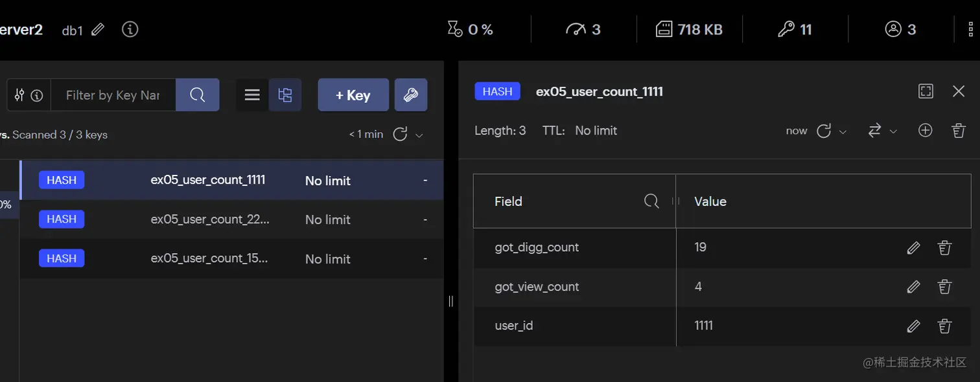Click the TTL No limit value in details
The image size is (980, 382).
point(596,130)
